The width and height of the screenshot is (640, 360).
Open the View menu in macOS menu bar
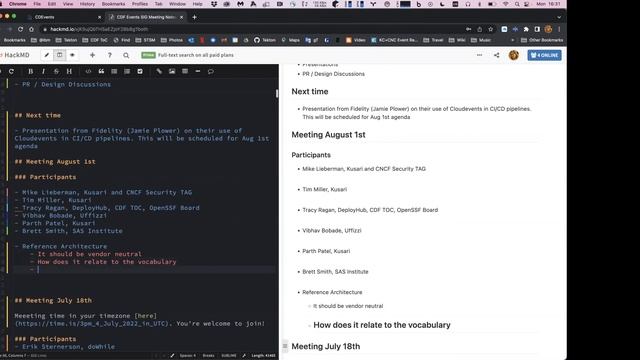coord(68,4)
